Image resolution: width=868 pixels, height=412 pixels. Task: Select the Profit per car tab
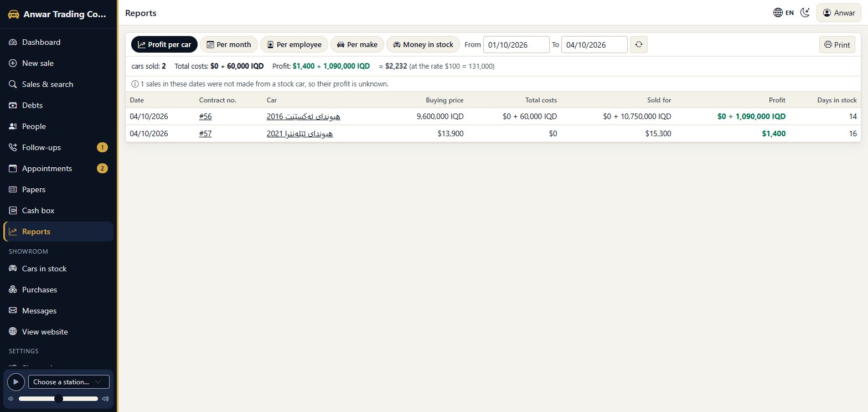pos(164,44)
